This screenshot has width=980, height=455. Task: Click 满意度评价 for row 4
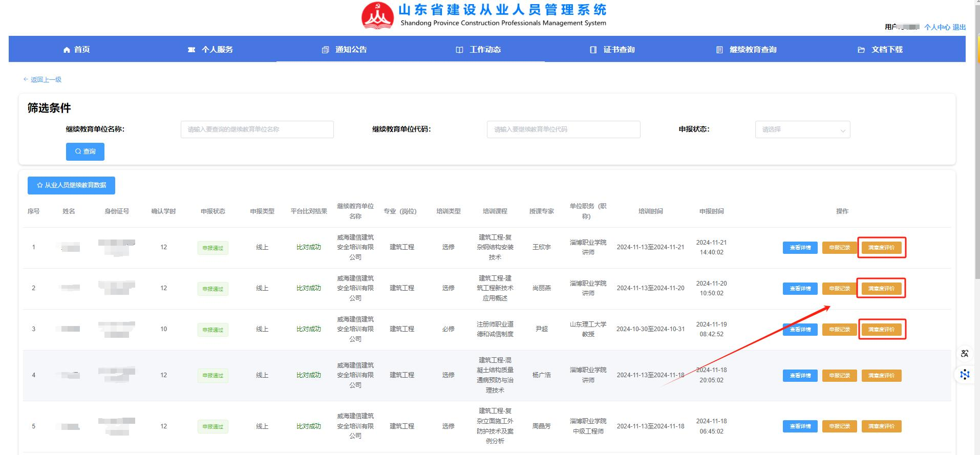tap(881, 376)
